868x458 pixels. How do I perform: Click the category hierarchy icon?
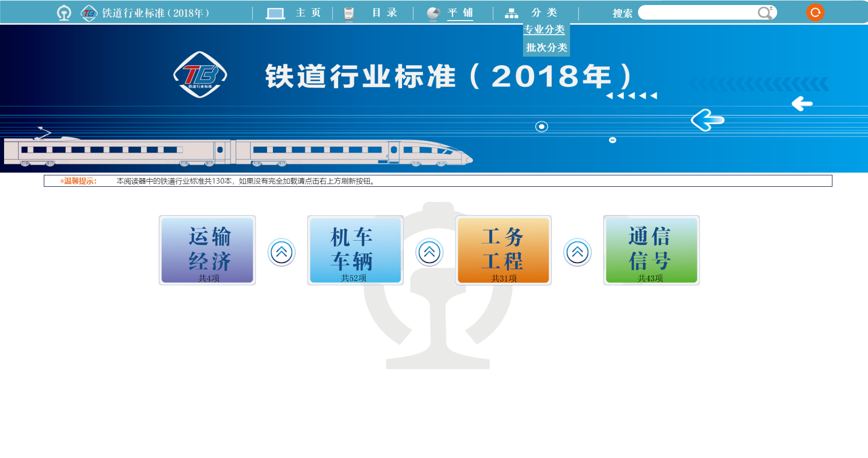click(511, 13)
